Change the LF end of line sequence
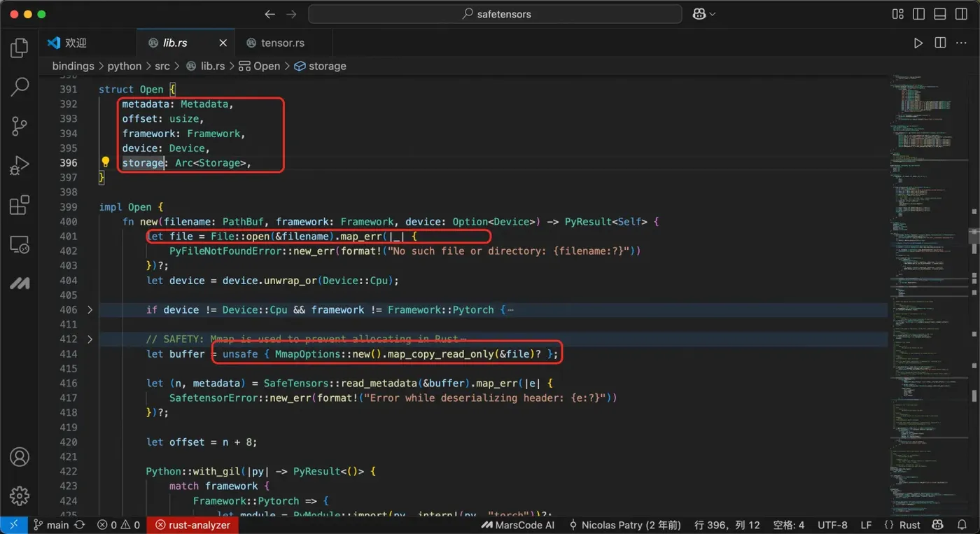980x534 pixels. (866, 525)
